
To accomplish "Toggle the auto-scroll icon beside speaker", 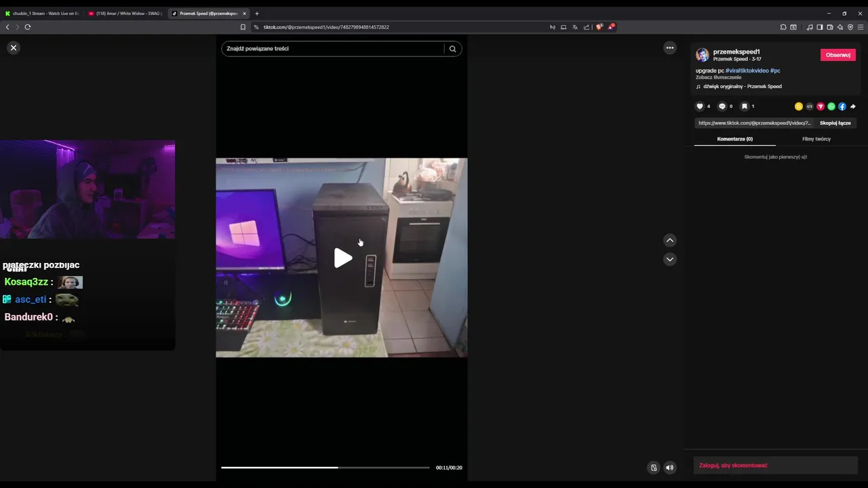I will coord(654,468).
